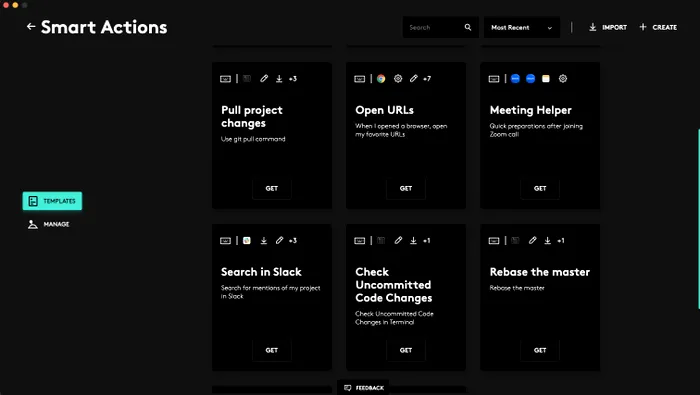
Task: Click download icon on Rebase the master card
Action: click(x=547, y=241)
